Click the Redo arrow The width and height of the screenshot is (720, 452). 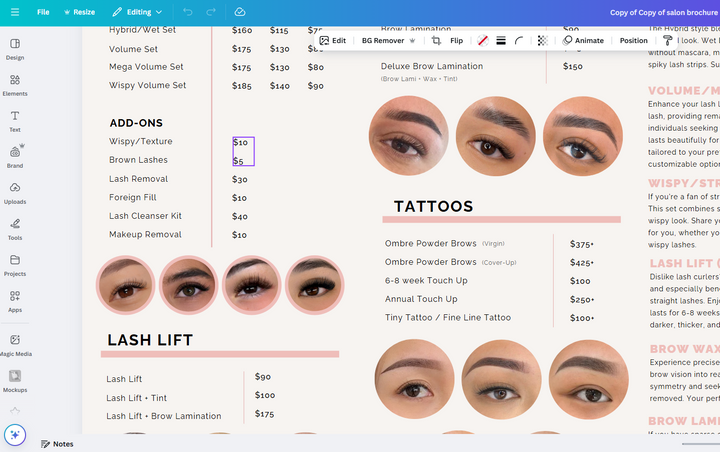(x=211, y=12)
